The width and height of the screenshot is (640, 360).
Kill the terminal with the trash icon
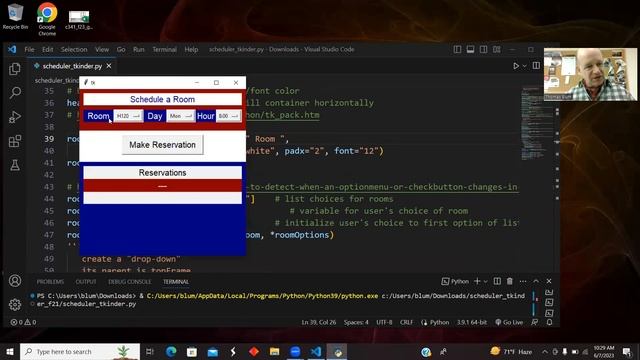pos(509,281)
